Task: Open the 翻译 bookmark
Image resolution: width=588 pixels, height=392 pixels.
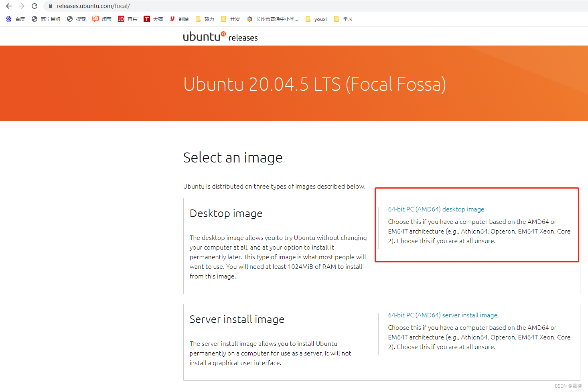Action: (179, 19)
